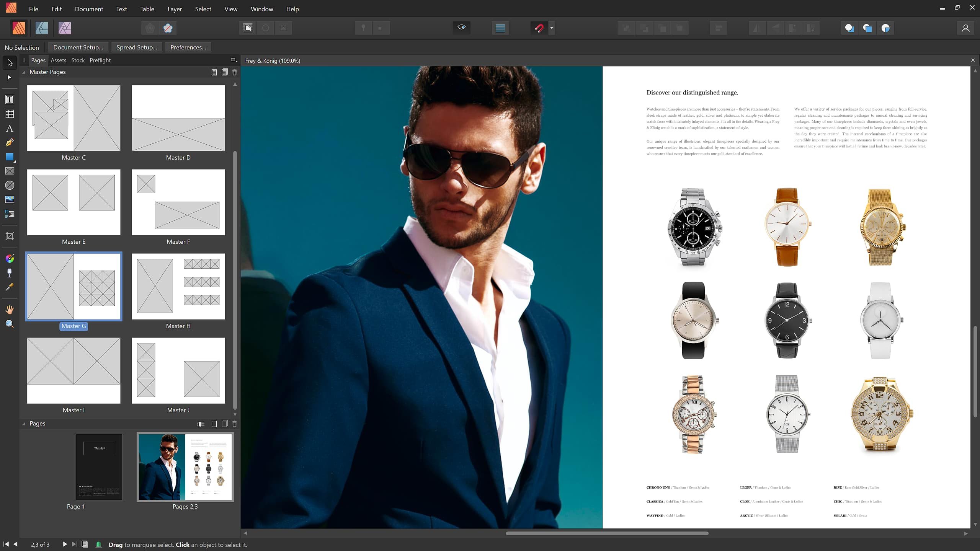Open the snapping options dropdown arrow
The width and height of the screenshot is (980, 551).
[x=552, y=28]
